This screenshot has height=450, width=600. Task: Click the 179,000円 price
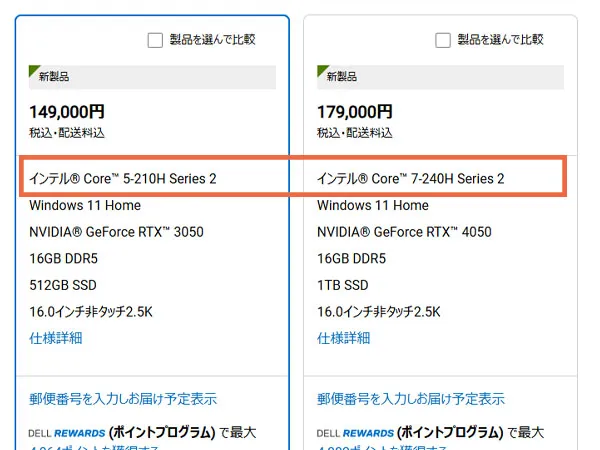tap(355, 112)
